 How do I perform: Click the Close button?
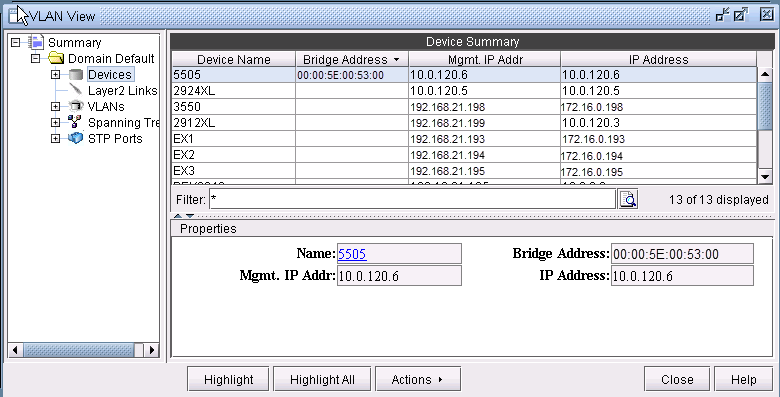pyautogui.click(x=677, y=380)
